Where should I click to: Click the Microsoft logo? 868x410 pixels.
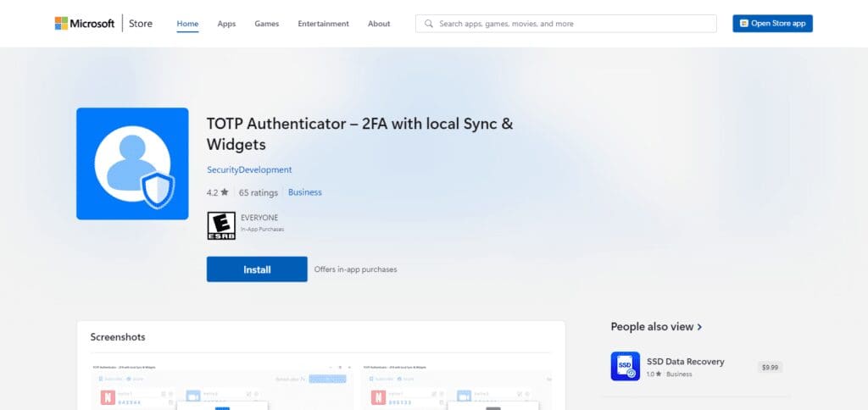pyautogui.click(x=85, y=23)
